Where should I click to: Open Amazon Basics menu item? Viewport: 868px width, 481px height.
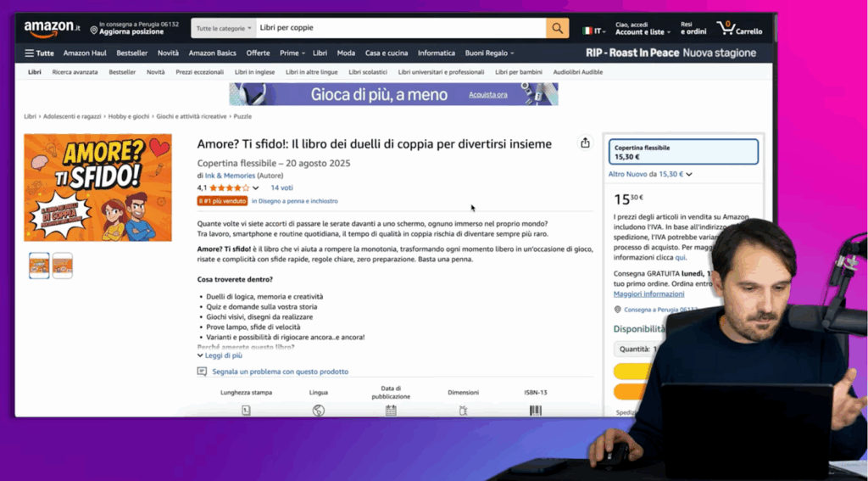tap(212, 53)
